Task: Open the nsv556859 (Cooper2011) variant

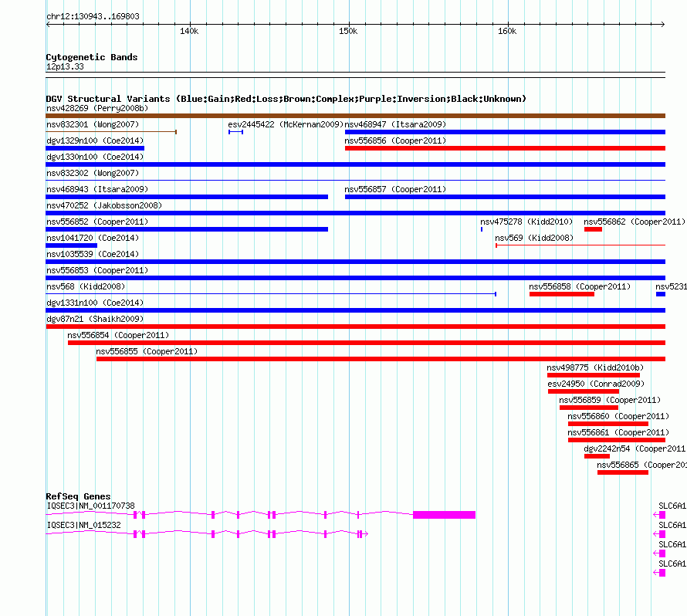Action: click(589, 408)
